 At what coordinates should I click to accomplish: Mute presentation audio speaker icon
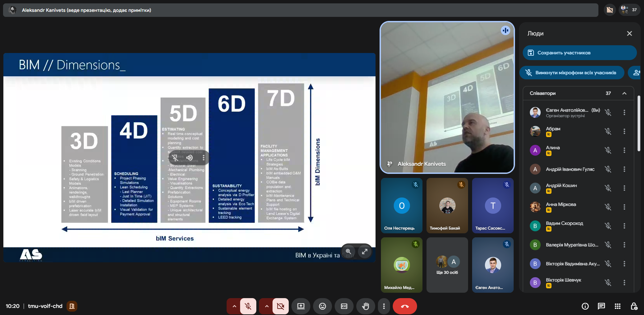[x=189, y=158]
